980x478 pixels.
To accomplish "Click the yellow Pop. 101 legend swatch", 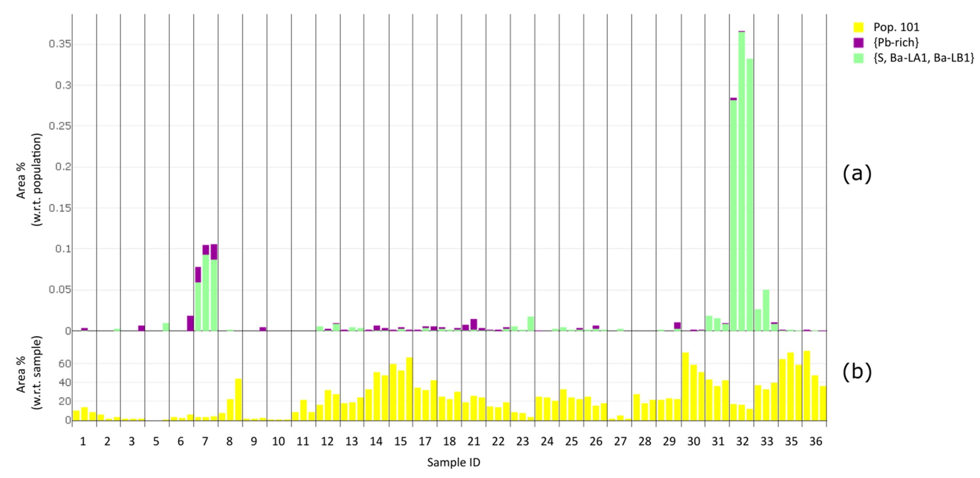I will pyautogui.click(x=859, y=27).
